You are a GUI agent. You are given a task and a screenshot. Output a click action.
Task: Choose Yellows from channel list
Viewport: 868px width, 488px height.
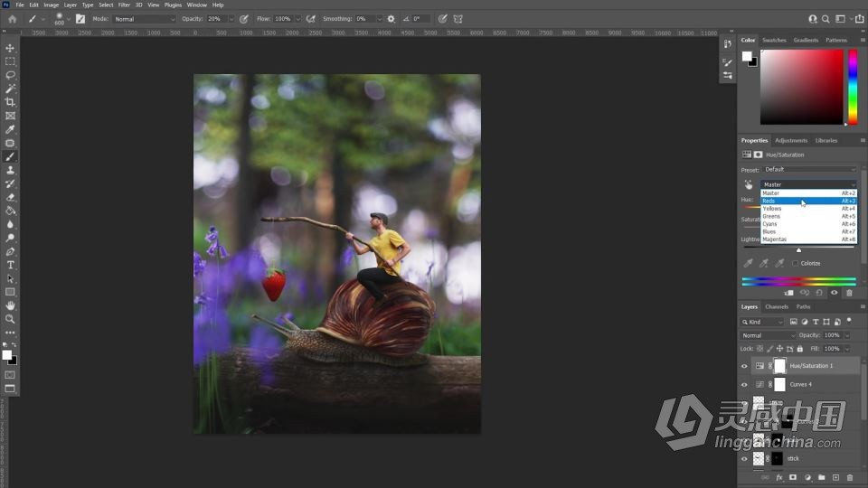click(x=808, y=209)
